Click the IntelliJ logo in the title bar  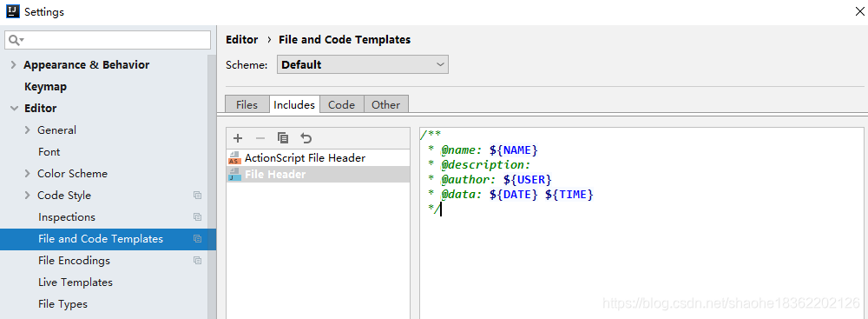coord(13,11)
